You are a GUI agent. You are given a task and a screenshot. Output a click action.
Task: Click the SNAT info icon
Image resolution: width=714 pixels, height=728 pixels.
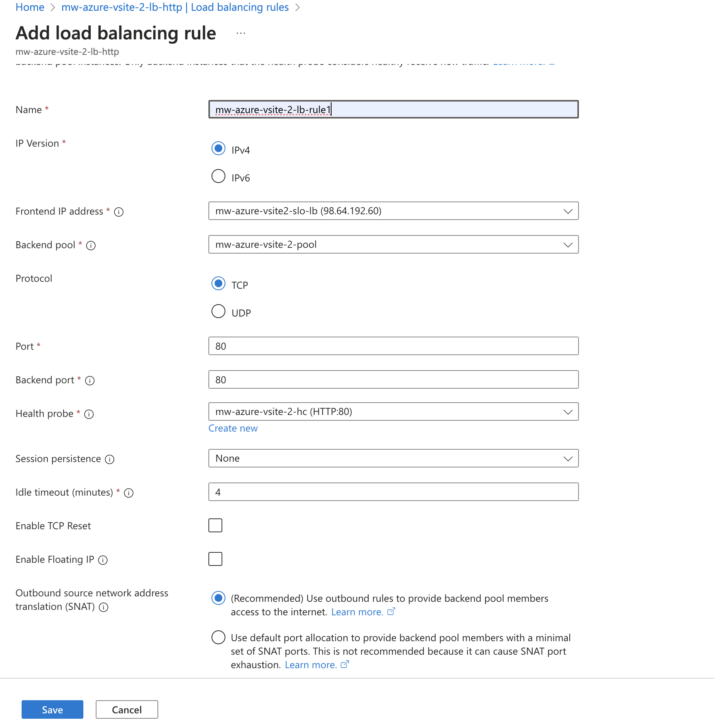tap(103, 607)
